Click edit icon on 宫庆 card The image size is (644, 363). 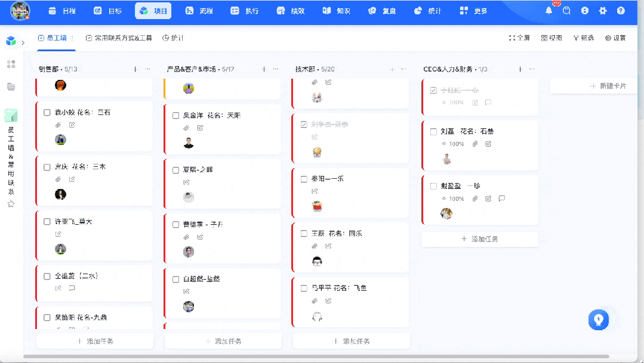pos(72,179)
